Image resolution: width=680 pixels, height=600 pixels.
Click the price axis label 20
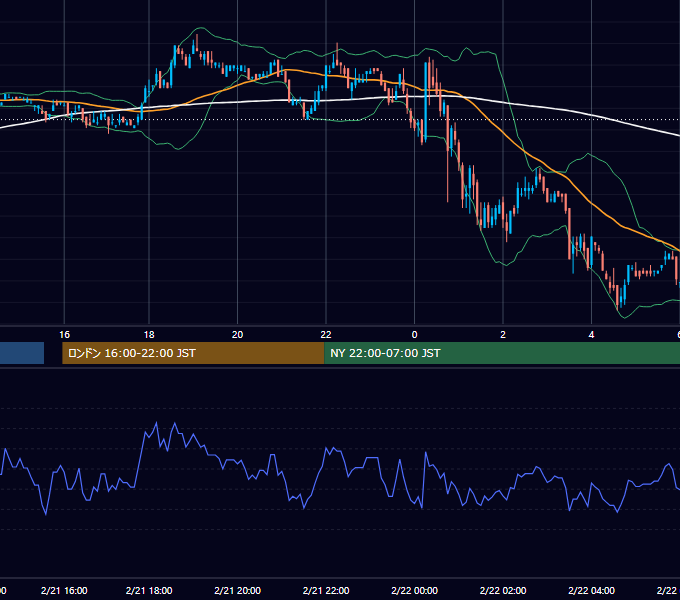click(x=237, y=335)
